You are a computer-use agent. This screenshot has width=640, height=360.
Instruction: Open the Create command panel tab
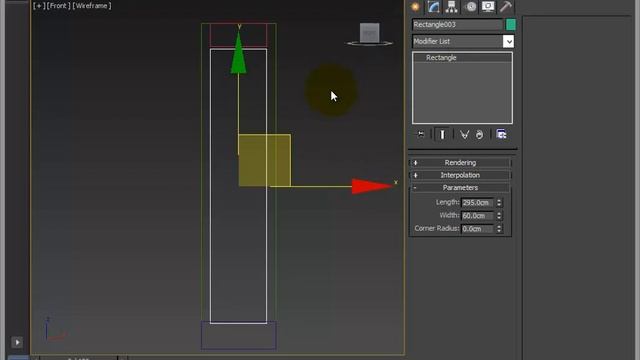416,7
